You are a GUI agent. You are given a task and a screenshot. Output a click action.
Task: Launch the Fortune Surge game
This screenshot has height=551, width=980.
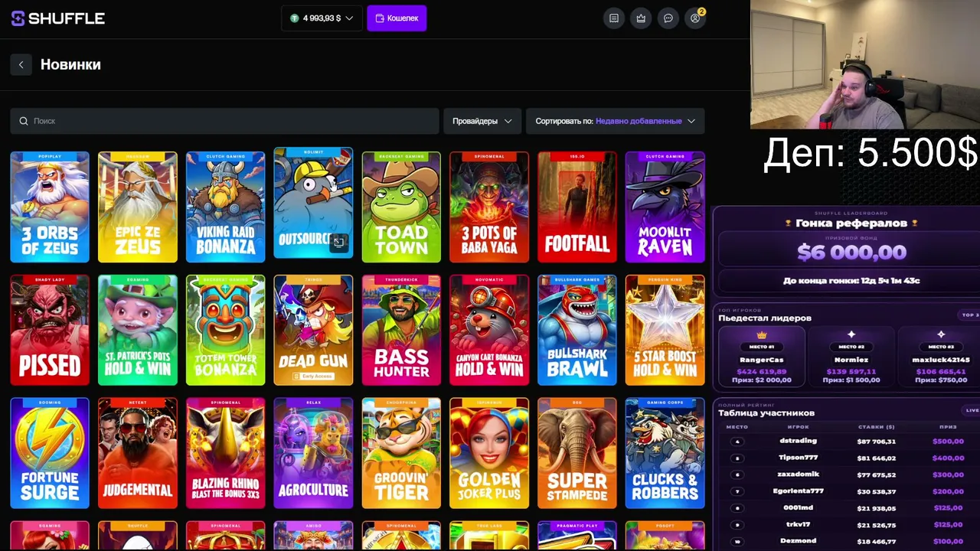(50, 453)
